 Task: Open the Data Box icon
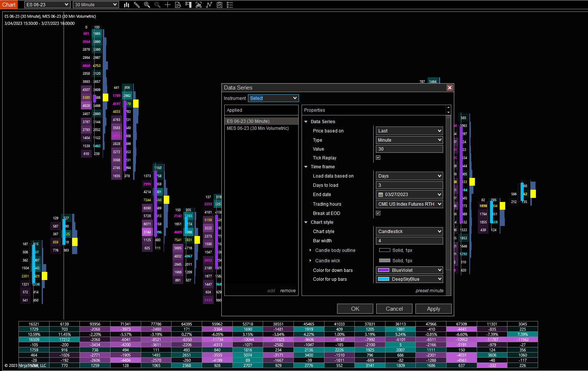[x=178, y=5]
